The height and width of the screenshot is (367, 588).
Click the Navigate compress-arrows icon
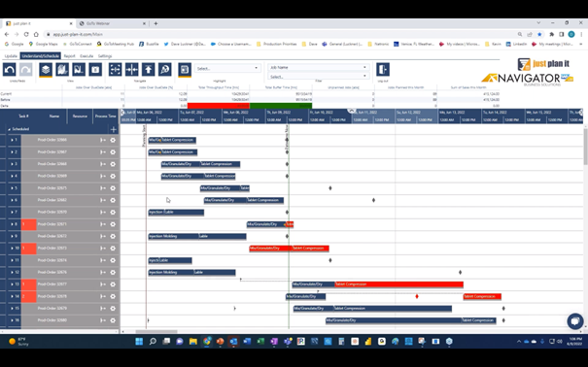131,70
